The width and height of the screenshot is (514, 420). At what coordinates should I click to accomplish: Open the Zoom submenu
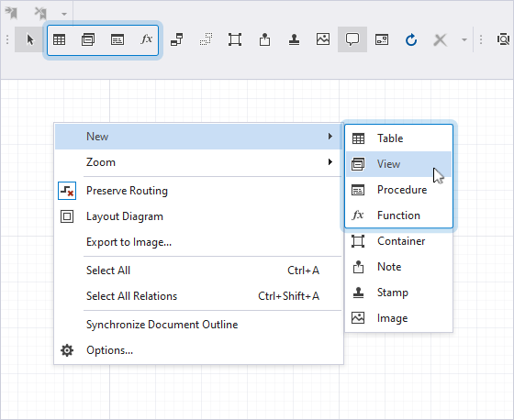[x=198, y=162]
